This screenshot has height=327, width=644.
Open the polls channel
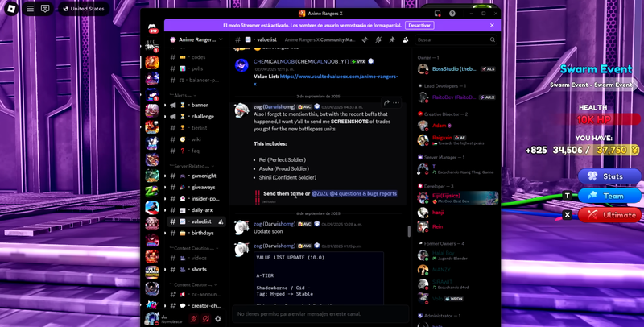[x=196, y=68]
